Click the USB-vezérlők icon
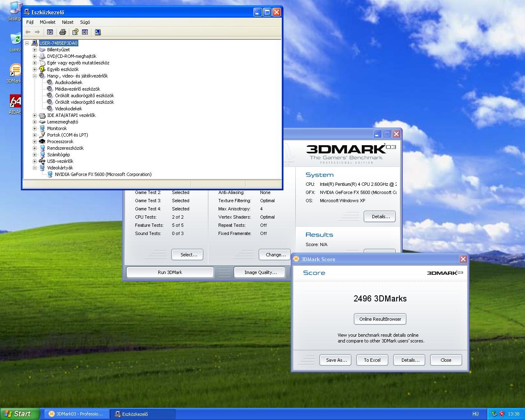Image resolution: width=525 pixels, height=420 pixels. coord(42,161)
